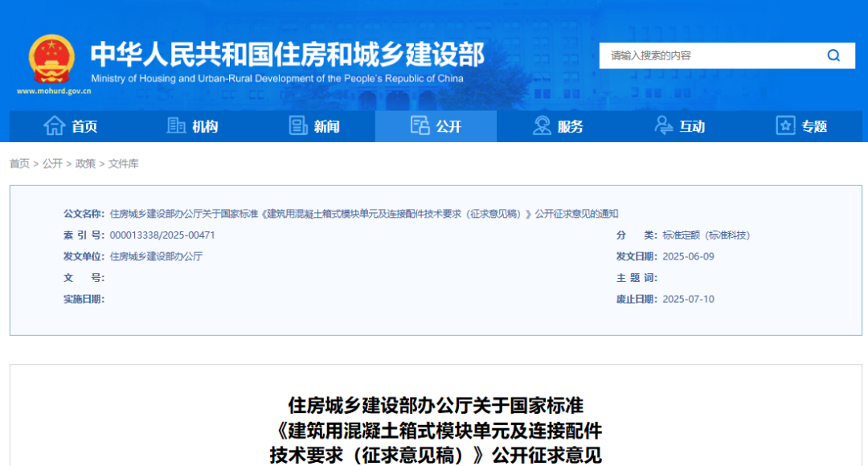Click the www.mohurd.gov.cn site address
Screen dimensions: 868x466
coord(54,92)
